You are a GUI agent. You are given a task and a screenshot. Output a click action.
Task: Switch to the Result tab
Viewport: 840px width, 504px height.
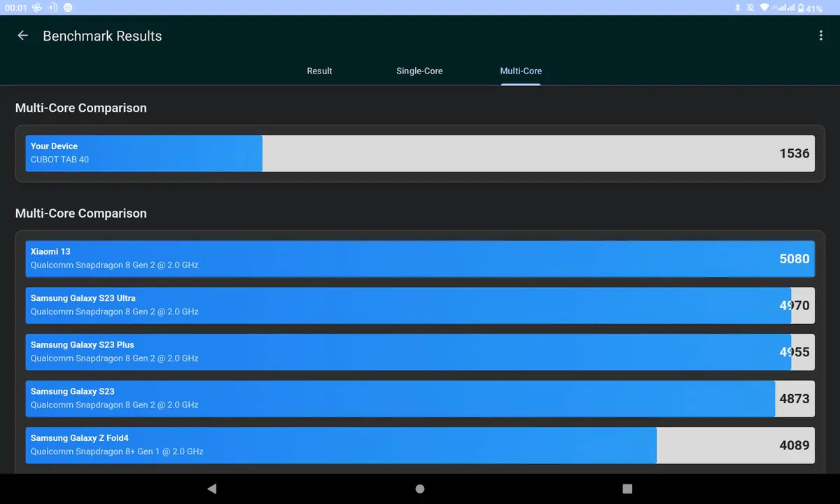pyautogui.click(x=319, y=71)
